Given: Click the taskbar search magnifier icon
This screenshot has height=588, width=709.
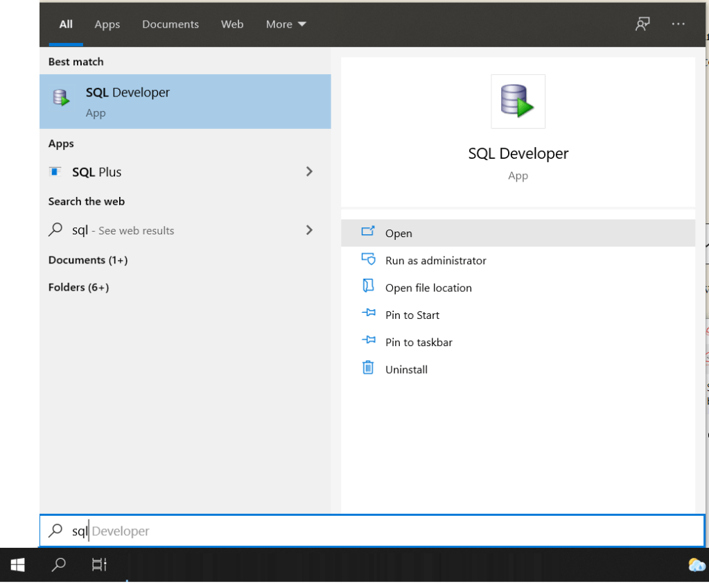Looking at the screenshot, I should [x=59, y=565].
